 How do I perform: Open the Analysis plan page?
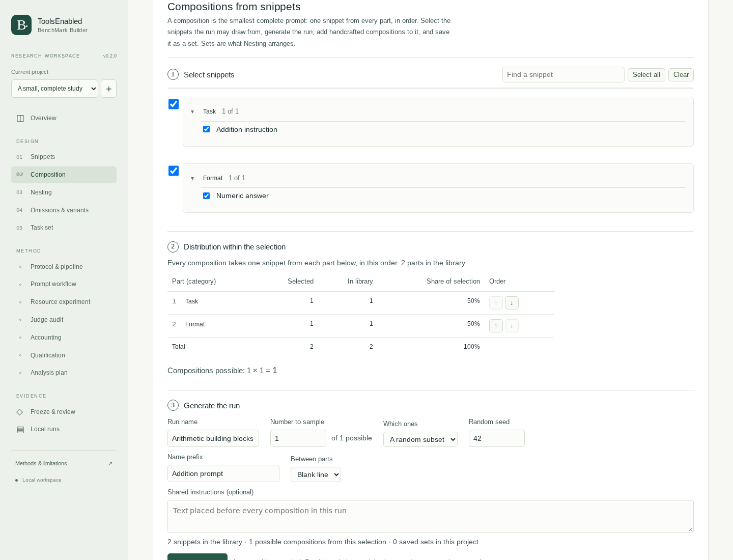click(64, 373)
